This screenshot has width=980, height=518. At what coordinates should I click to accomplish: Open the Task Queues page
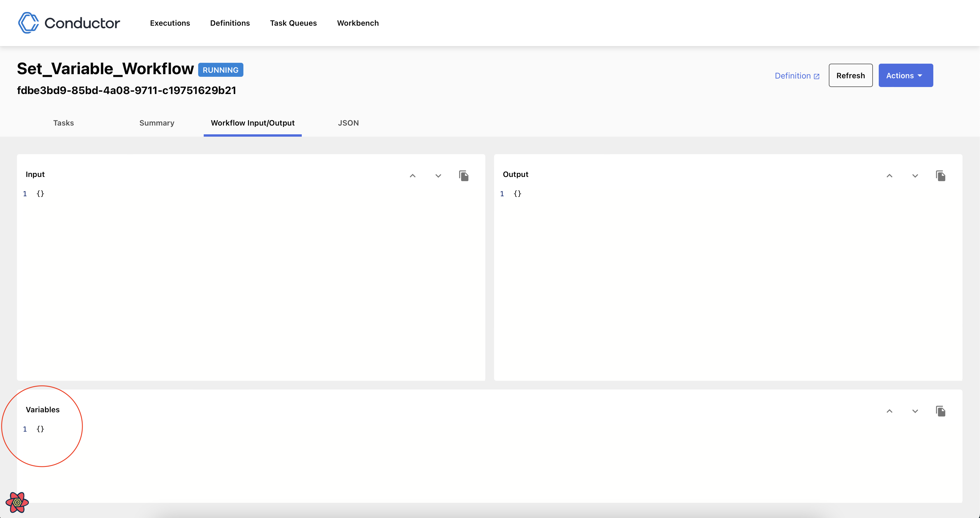[x=293, y=23]
